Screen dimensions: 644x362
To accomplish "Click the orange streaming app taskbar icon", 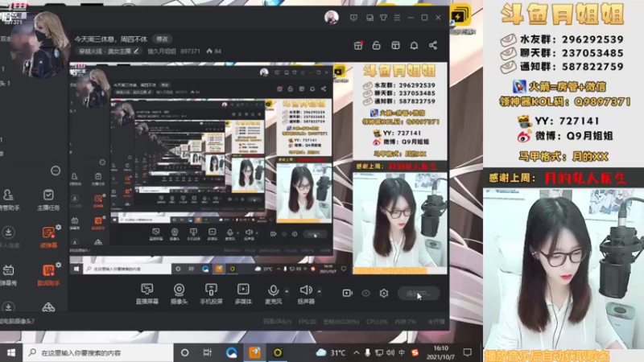I will coord(254,352).
